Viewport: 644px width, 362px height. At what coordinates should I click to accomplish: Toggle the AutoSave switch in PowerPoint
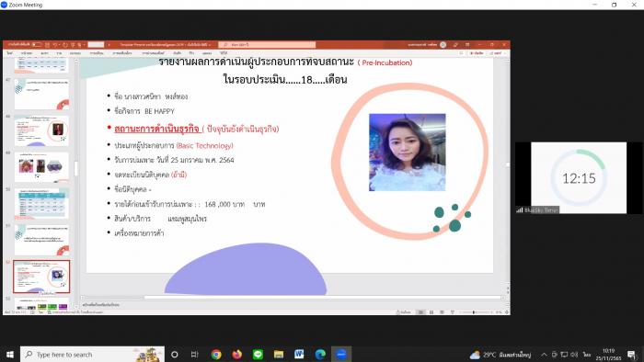pyautogui.click(x=37, y=44)
